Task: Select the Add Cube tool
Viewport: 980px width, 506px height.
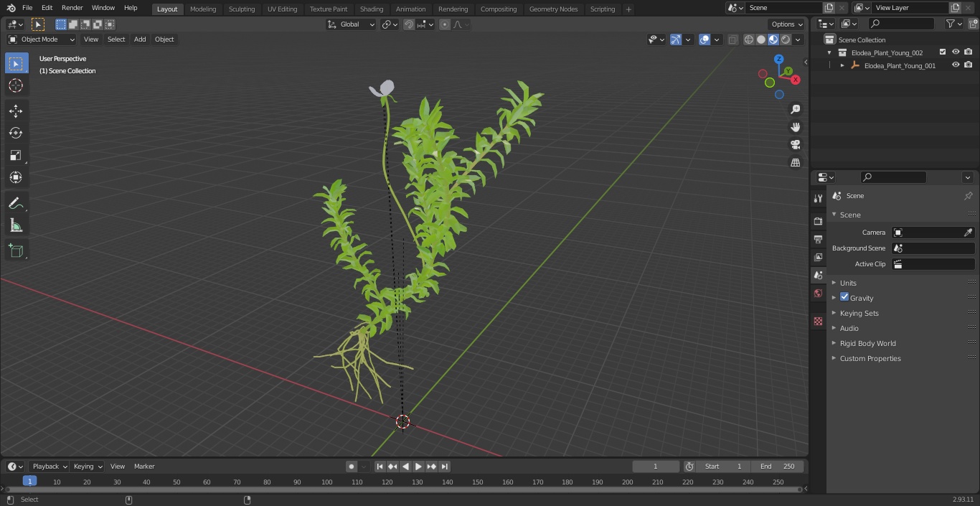Action: [x=16, y=250]
